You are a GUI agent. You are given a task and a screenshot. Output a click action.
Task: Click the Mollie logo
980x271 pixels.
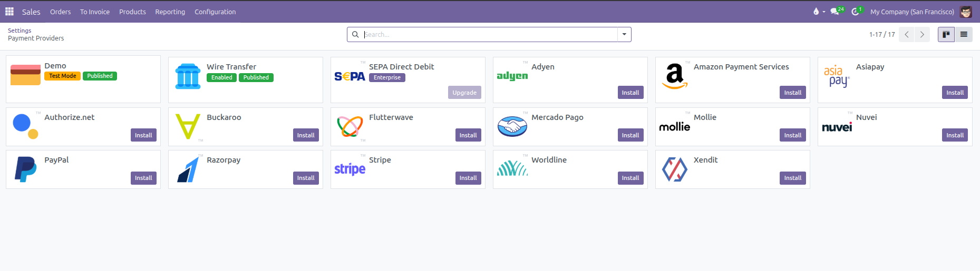coord(675,127)
